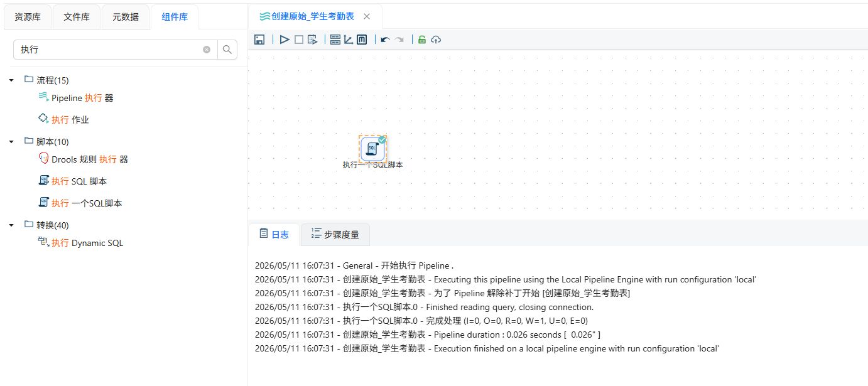The image size is (868, 386).
Task: Collapse the 转换(40) category arrow
Action: tap(11, 225)
